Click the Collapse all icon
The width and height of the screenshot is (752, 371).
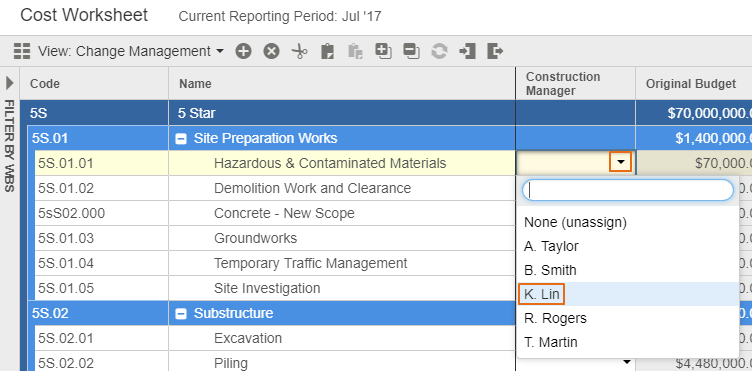(x=411, y=51)
